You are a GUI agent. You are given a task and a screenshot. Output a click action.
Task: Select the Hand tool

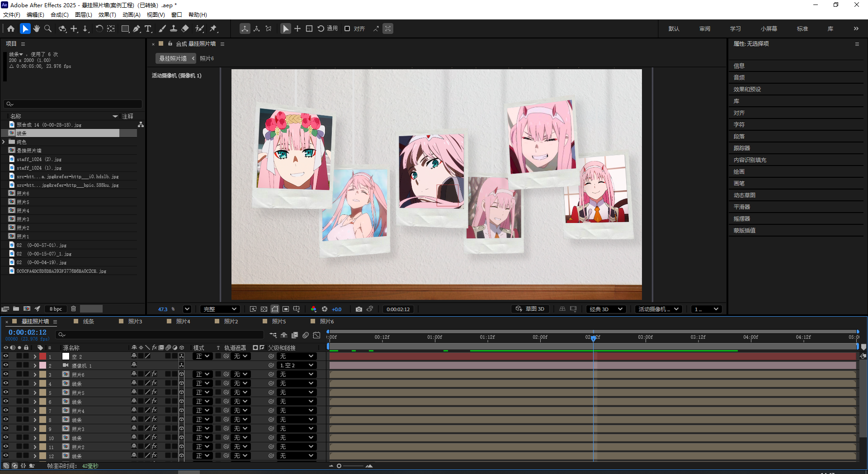37,28
